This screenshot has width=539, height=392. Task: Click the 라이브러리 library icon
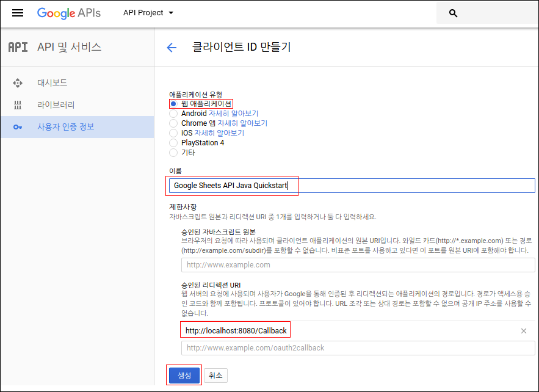[x=18, y=105]
